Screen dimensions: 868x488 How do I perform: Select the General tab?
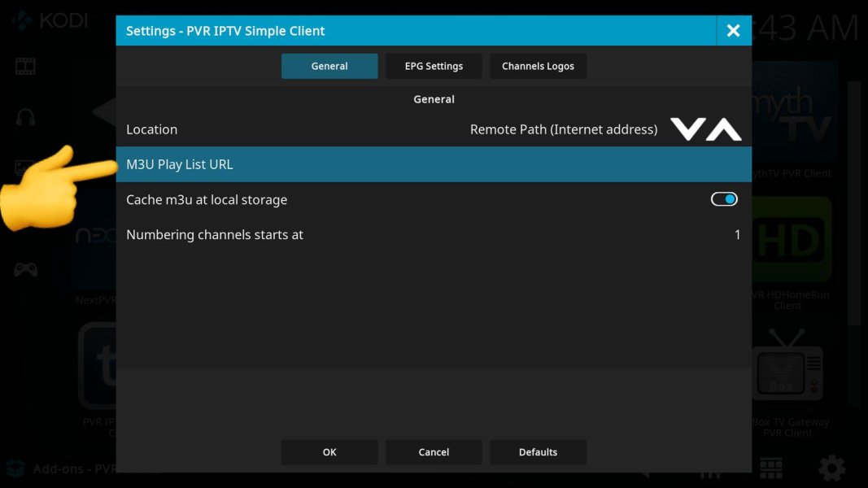point(329,66)
